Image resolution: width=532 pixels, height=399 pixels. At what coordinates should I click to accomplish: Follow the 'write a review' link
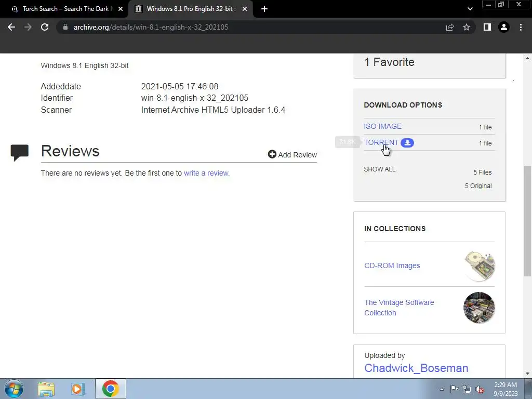[206, 173]
